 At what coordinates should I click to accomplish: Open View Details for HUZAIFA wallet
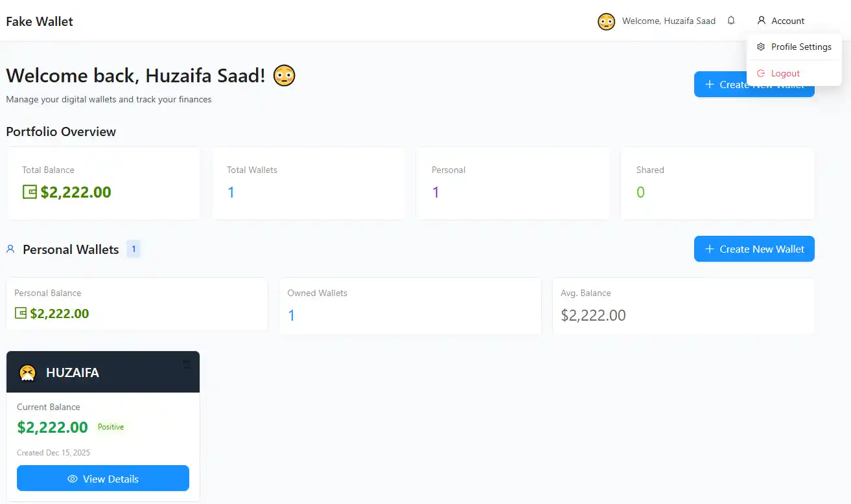tap(103, 479)
